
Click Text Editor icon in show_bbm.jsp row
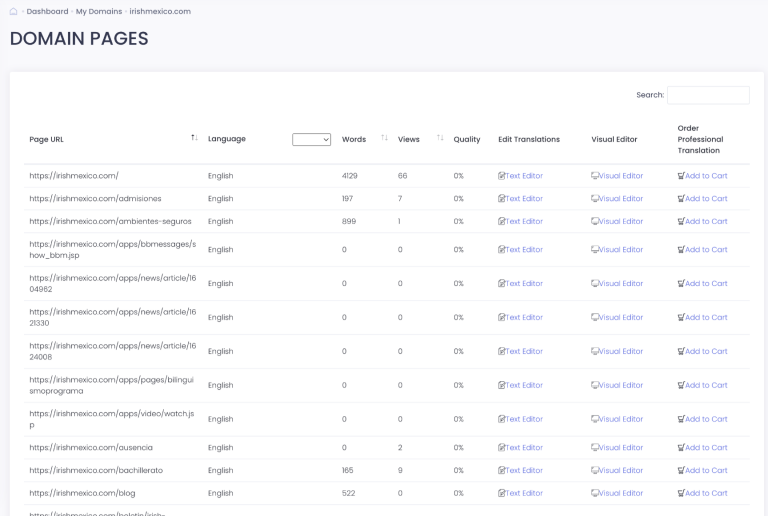(x=502, y=250)
